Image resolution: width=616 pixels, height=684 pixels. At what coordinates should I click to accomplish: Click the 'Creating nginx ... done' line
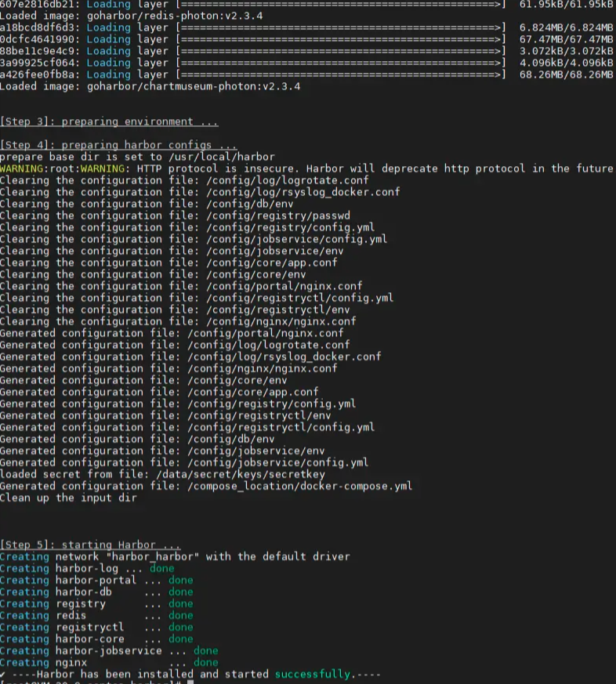109,663
